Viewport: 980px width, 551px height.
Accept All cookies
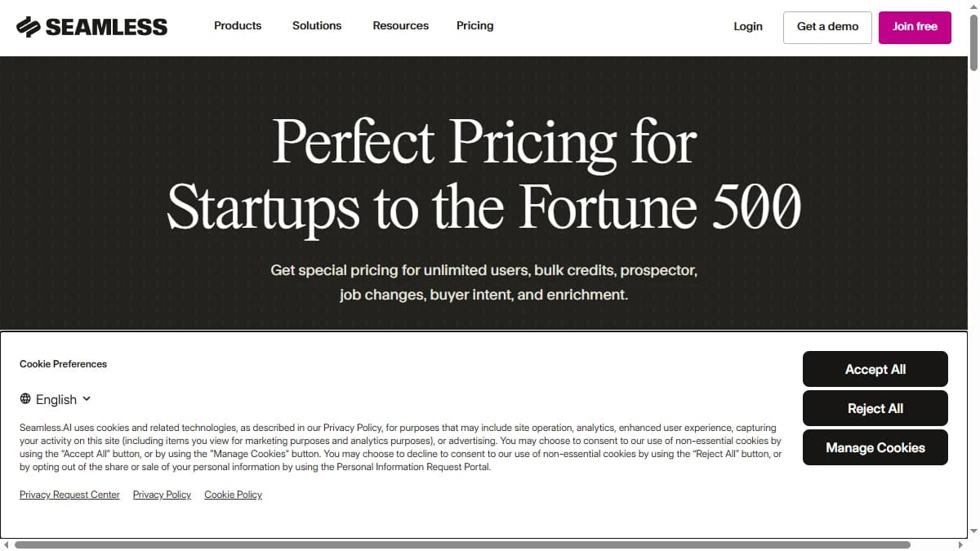tap(875, 369)
